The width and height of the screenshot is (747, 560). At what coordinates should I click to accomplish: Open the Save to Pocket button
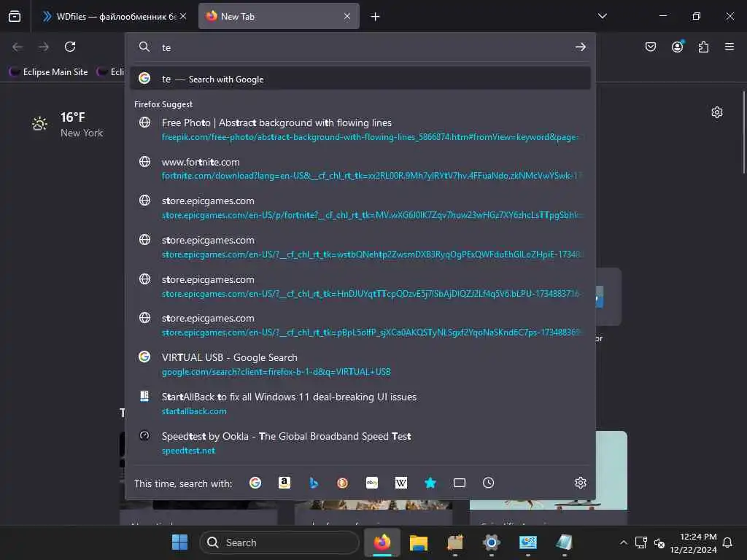point(650,47)
